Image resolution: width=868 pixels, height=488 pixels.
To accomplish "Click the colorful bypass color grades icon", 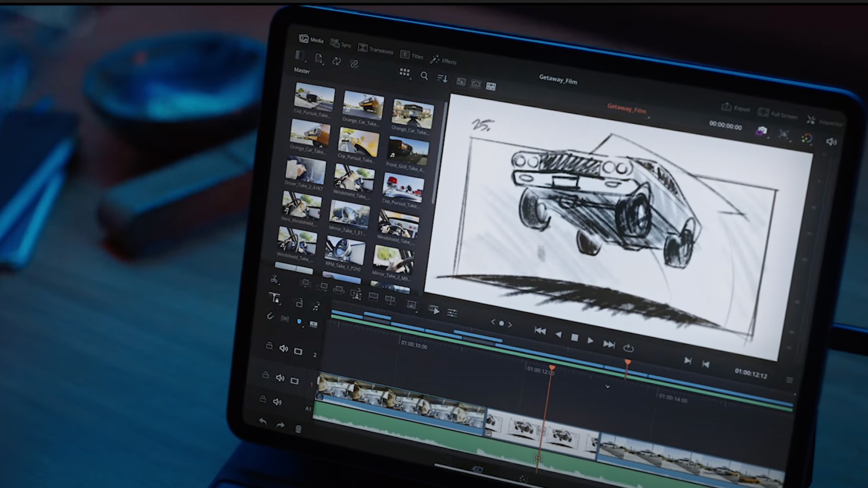I will click(807, 138).
